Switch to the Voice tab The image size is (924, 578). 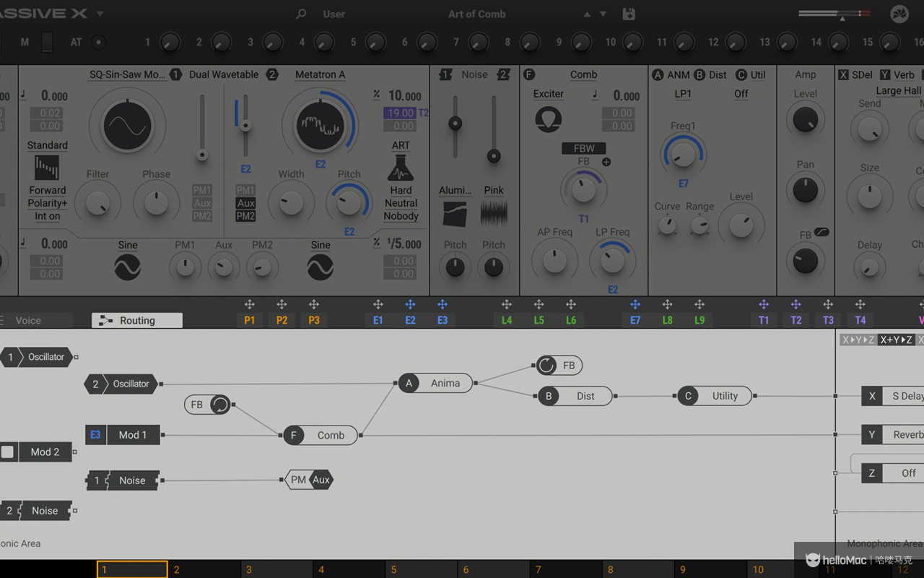click(28, 320)
